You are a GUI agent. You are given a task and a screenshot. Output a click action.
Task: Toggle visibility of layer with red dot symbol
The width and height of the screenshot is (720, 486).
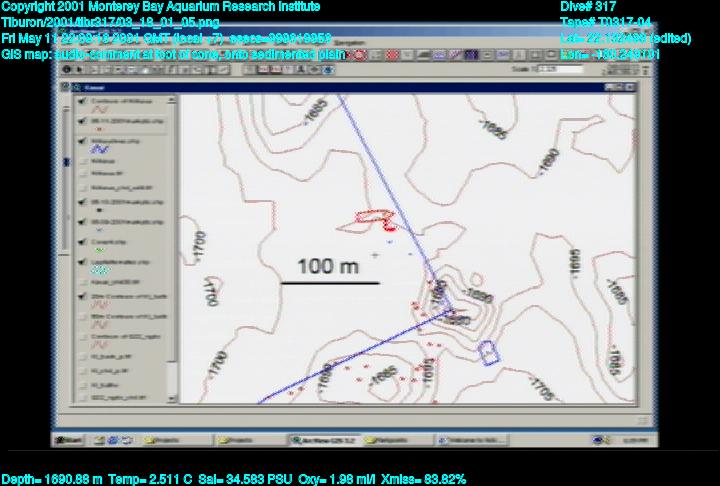[83, 121]
